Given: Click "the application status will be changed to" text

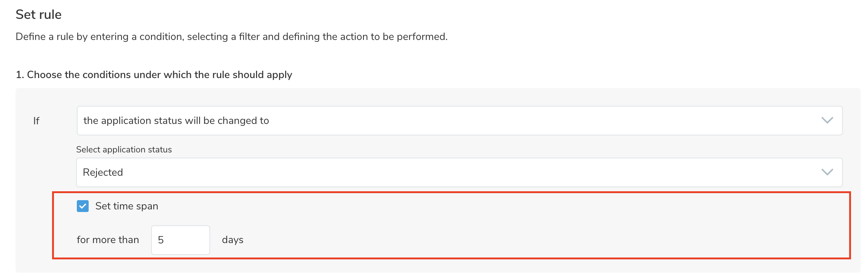Looking at the screenshot, I should tap(176, 121).
